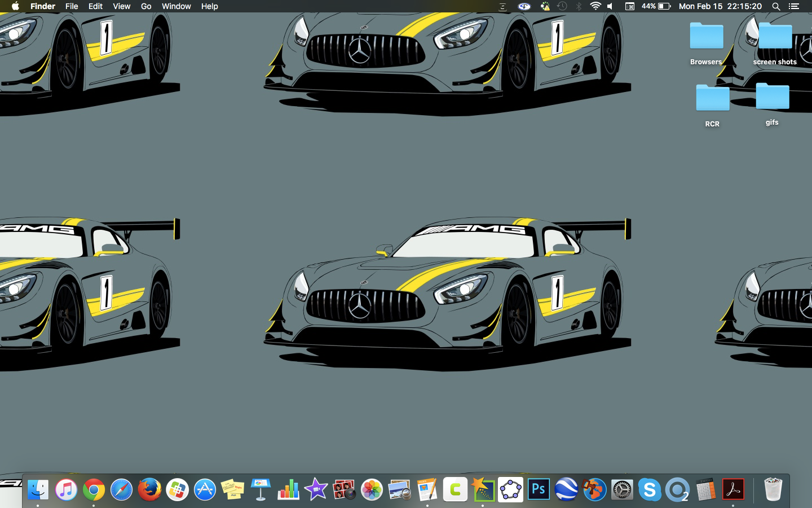Open the File menu
This screenshot has height=508, width=812.
tap(72, 6)
